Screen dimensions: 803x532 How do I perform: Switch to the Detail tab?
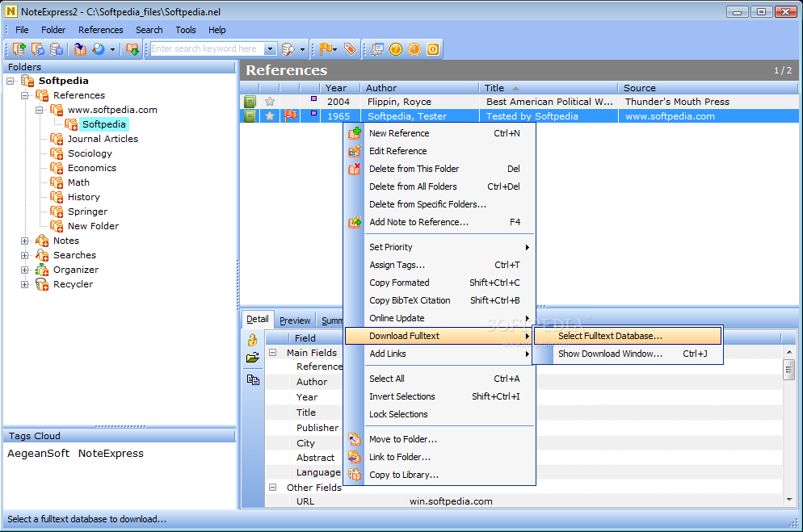point(258,319)
